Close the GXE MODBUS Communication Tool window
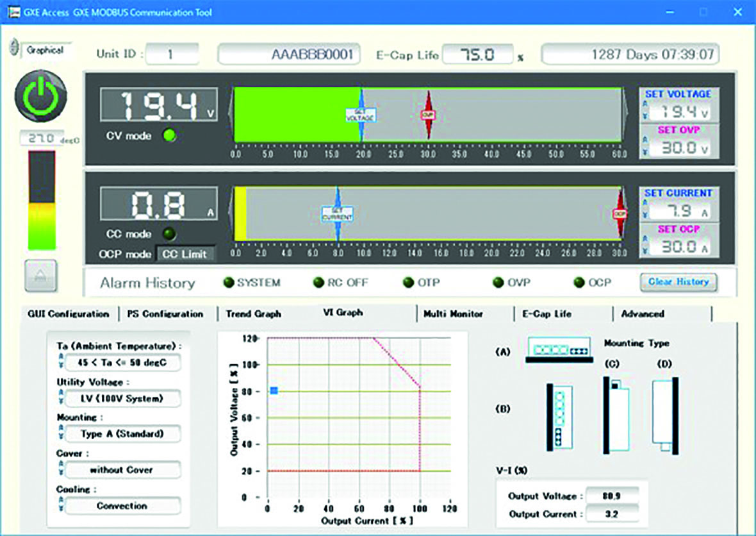The width and height of the screenshot is (756, 536). pos(737,12)
